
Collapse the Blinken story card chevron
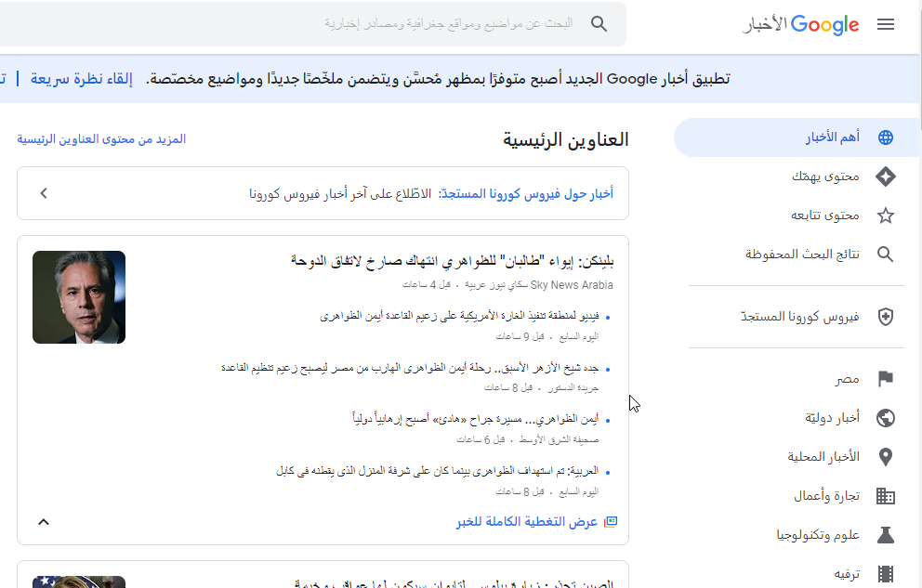pyautogui.click(x=44, y=521)
